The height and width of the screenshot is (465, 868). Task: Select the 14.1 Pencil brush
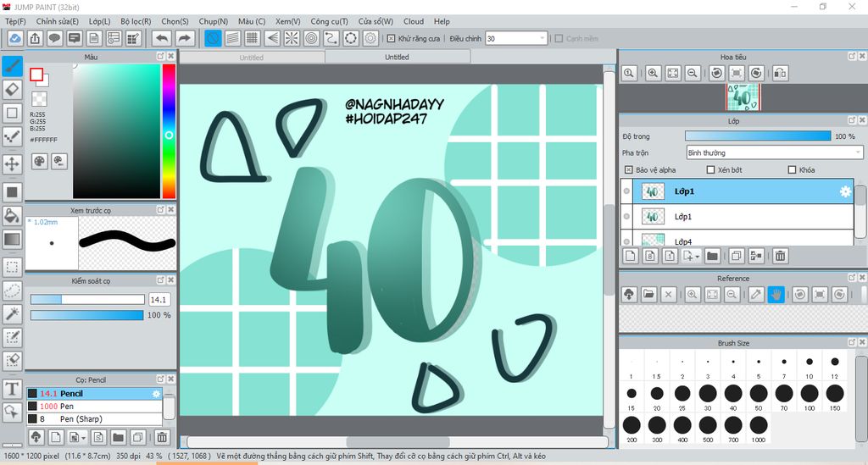(95, 394)
